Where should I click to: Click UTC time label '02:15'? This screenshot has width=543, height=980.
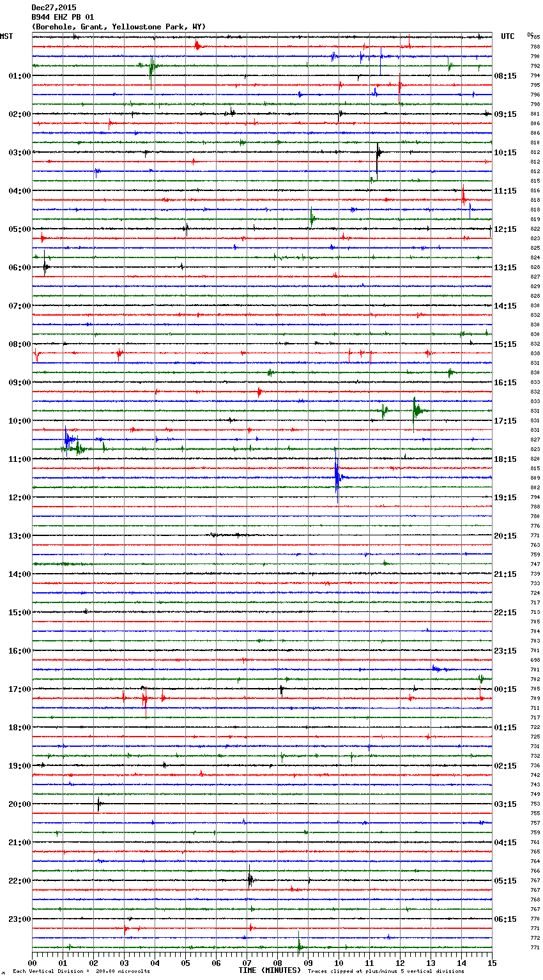coord(505,766)
